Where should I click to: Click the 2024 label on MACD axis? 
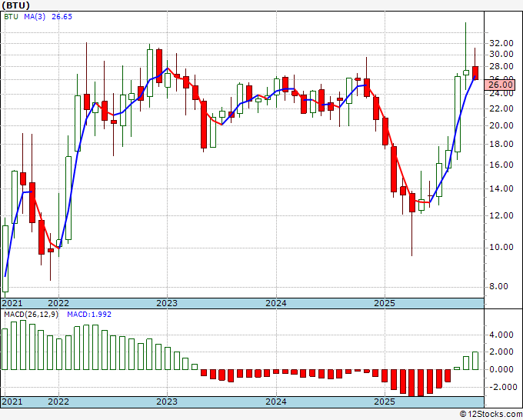(x=276, y=402)
